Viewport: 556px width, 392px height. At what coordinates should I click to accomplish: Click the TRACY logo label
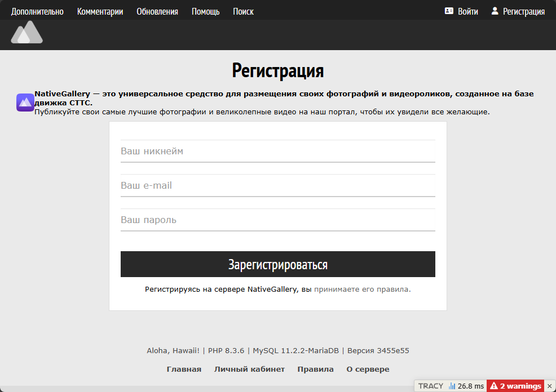pos(430,386)
